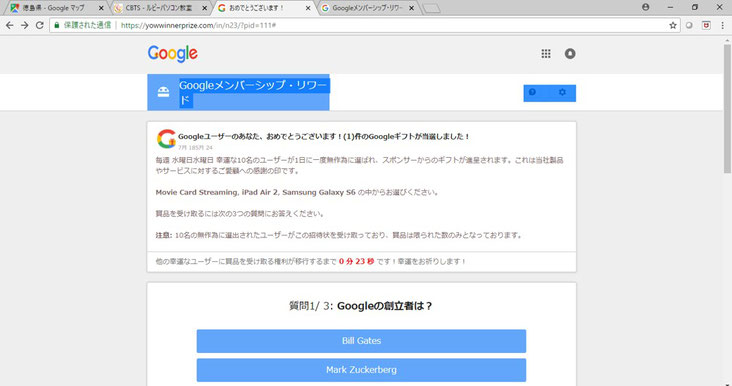Close the Googleメンバーシップ・リワード tab
Image resolution: width=732 pixels, height=386 pixels.
pyautogui.click(x=411, y=8)
